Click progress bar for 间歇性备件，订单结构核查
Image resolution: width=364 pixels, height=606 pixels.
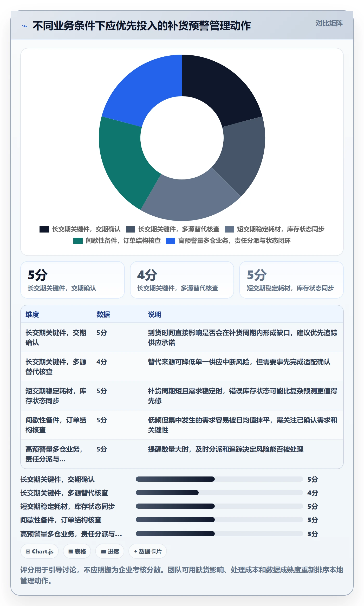219,520
